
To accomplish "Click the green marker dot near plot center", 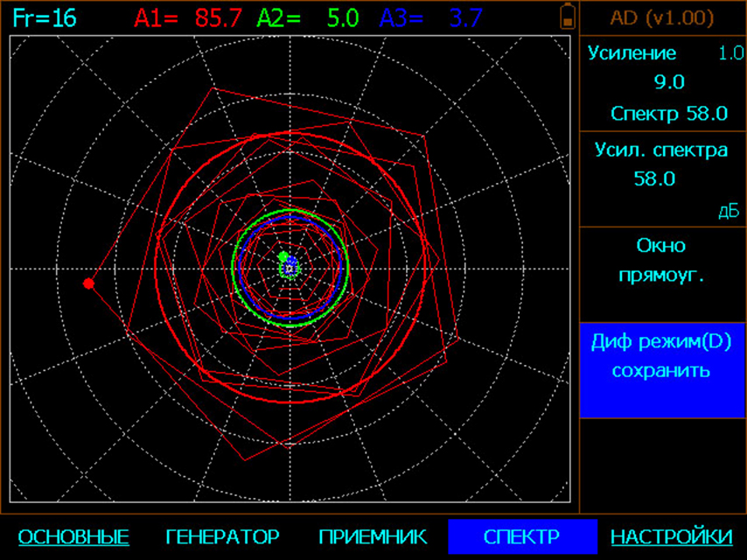I will 283,256.
